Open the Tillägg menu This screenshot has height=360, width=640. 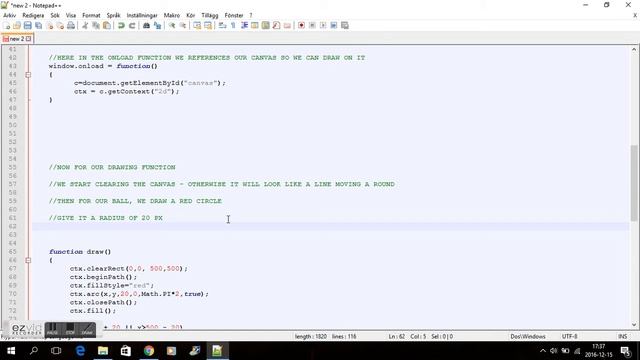pyautogui.click(x=210, y=15)
